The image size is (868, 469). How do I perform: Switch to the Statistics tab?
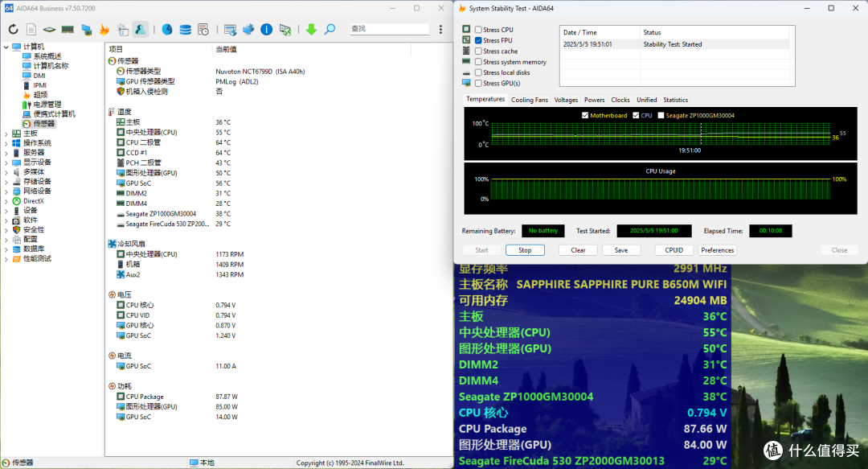point(675,100)
